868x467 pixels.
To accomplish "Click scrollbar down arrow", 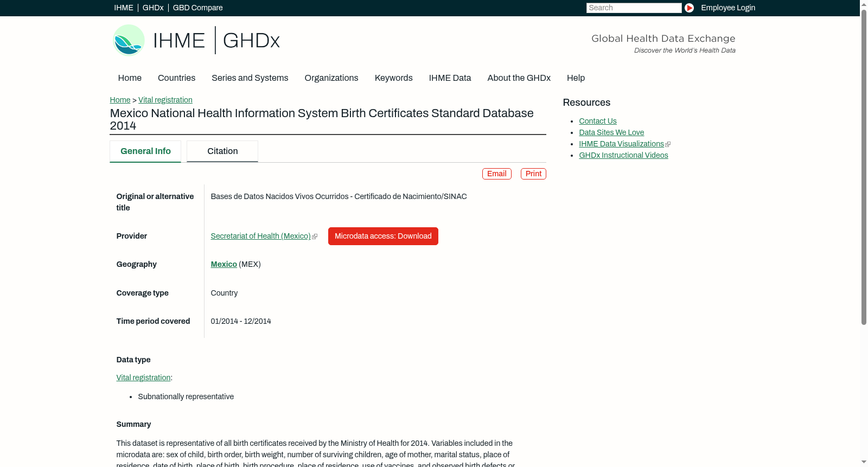I will click(x=864, y=462).
